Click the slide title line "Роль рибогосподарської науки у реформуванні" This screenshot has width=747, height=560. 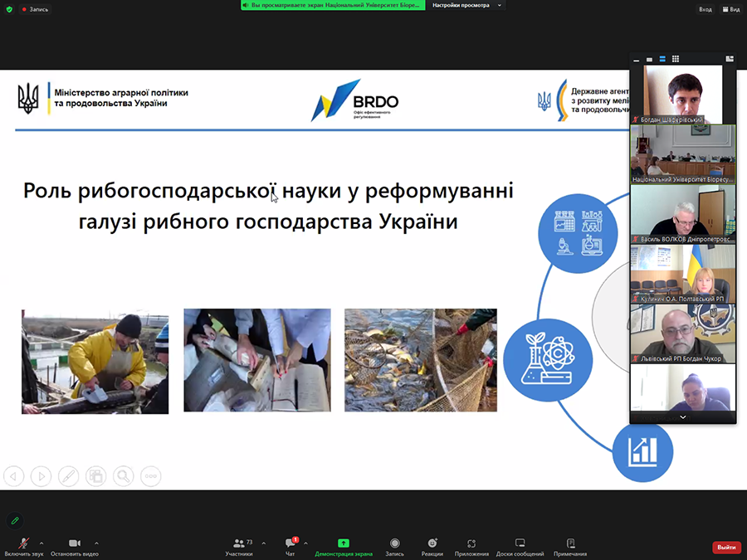click(269, 191)
